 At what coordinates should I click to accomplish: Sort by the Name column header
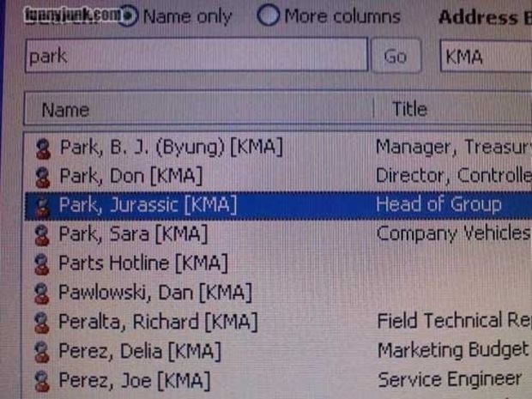(197, 110)
